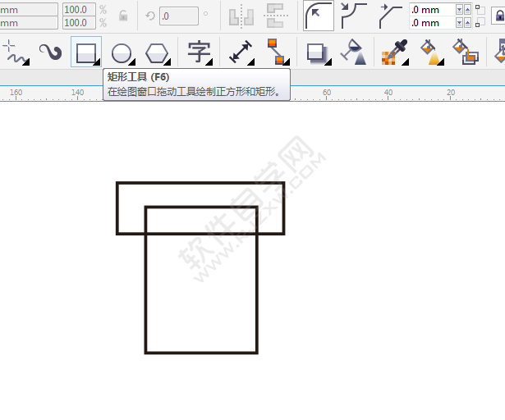505x420 pixels.
Task: Mirror the object vertically
Action: [276, 16]
